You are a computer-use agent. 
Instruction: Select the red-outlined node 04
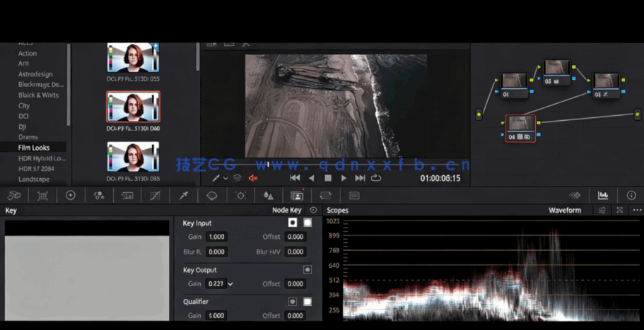click(520, 129)
